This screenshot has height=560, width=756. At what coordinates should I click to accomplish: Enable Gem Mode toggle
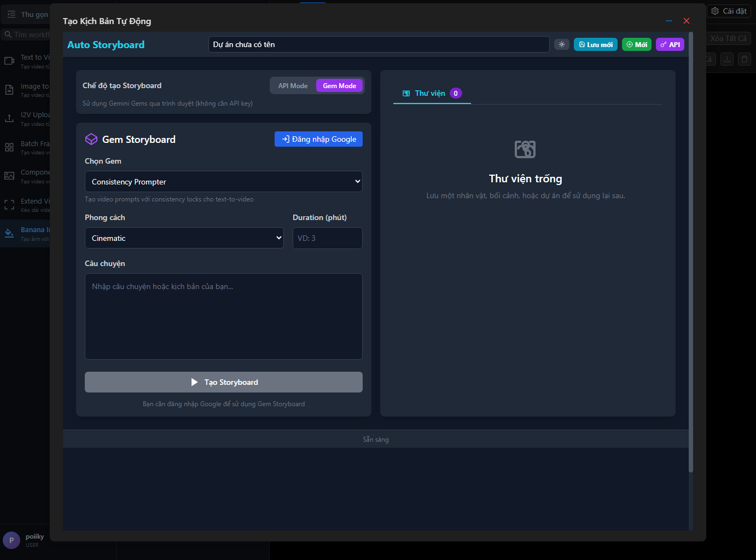(x=339, y=85)
